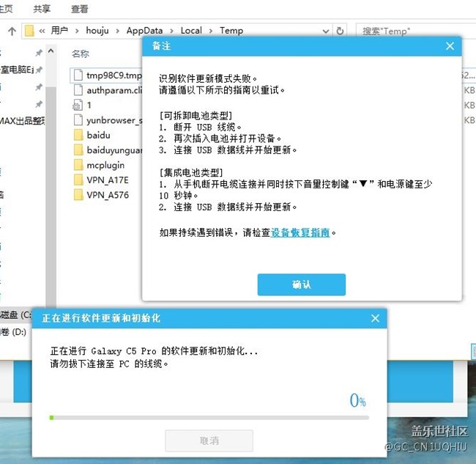Select the baidu folder

[98, 135]
